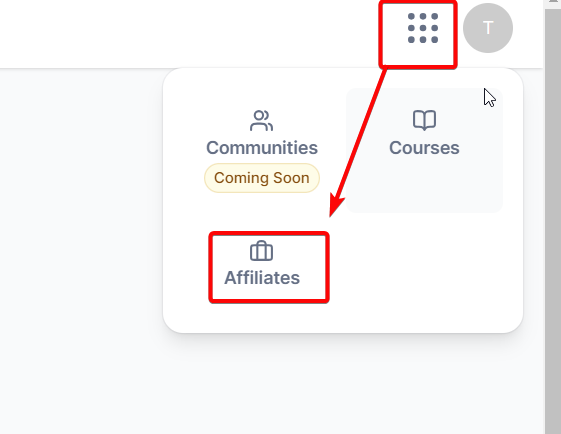
Task: Click the center dot of the apps grid
Action: tap(423, 28)
